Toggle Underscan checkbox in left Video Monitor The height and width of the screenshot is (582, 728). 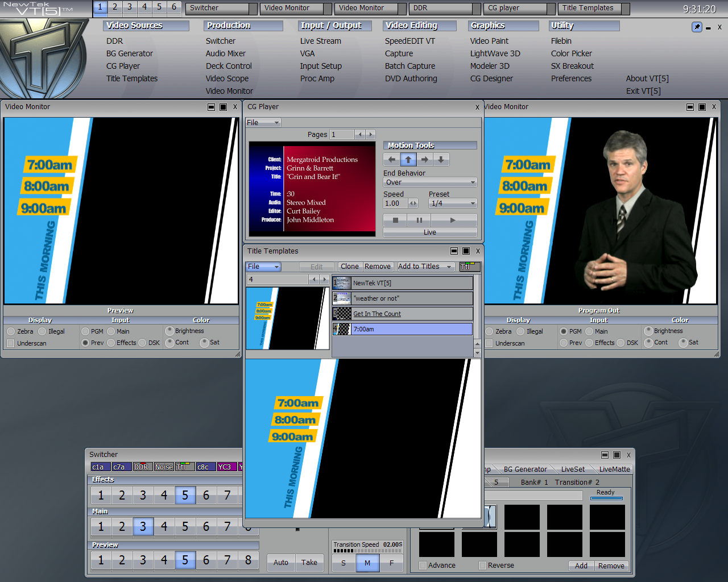pyautogui.click(x=10, y=343)
